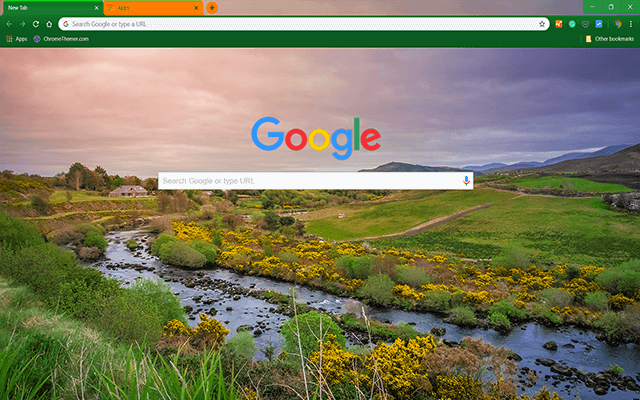This screenshot has width=640, height=400.
Task: Minimize the Chrome window
Action: 592,7
